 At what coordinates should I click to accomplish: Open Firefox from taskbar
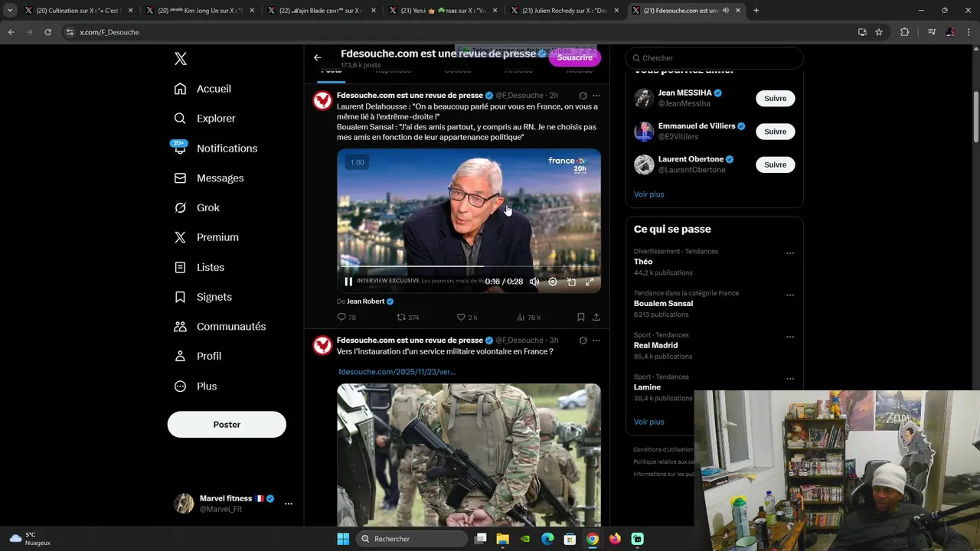point(615,539)
